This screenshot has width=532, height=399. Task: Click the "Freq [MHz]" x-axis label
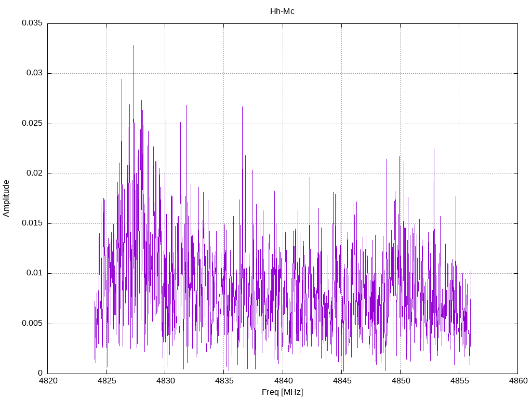282,392
